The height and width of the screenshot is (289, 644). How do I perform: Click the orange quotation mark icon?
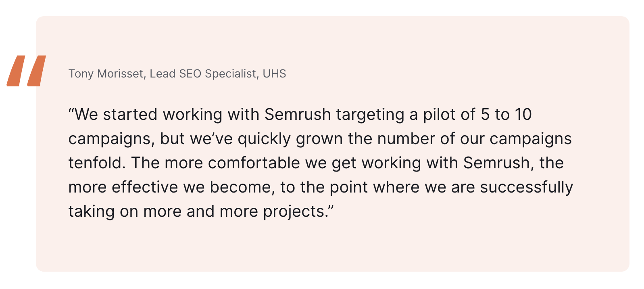click(x=26, y=71)
